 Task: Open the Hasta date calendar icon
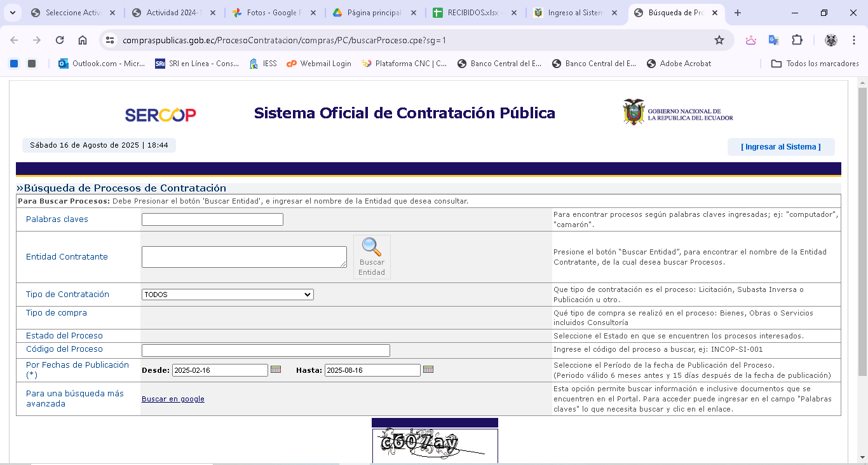(428, 370)
